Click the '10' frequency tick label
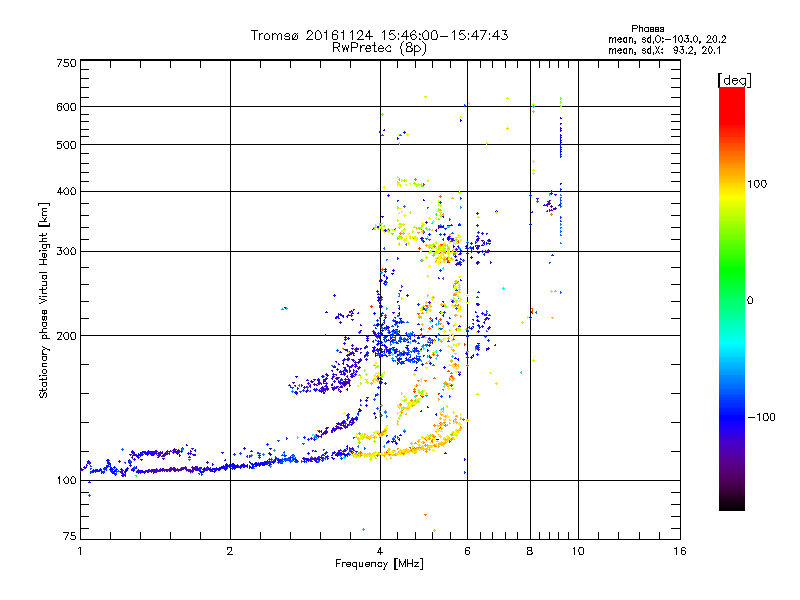The image size is (800, 600). pos(578,551)
